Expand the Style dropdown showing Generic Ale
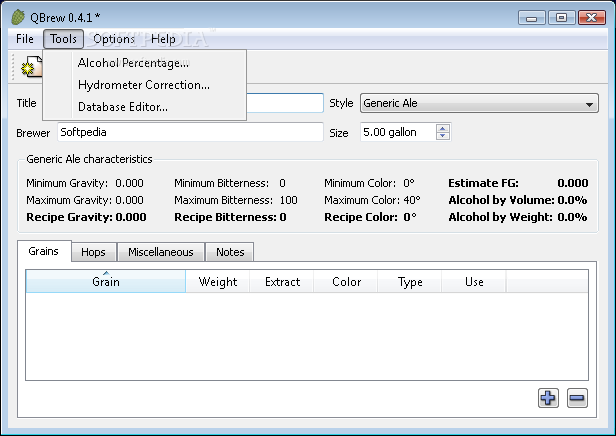The width and height of the screenshot is (616, 436). (x=479, y=103)
